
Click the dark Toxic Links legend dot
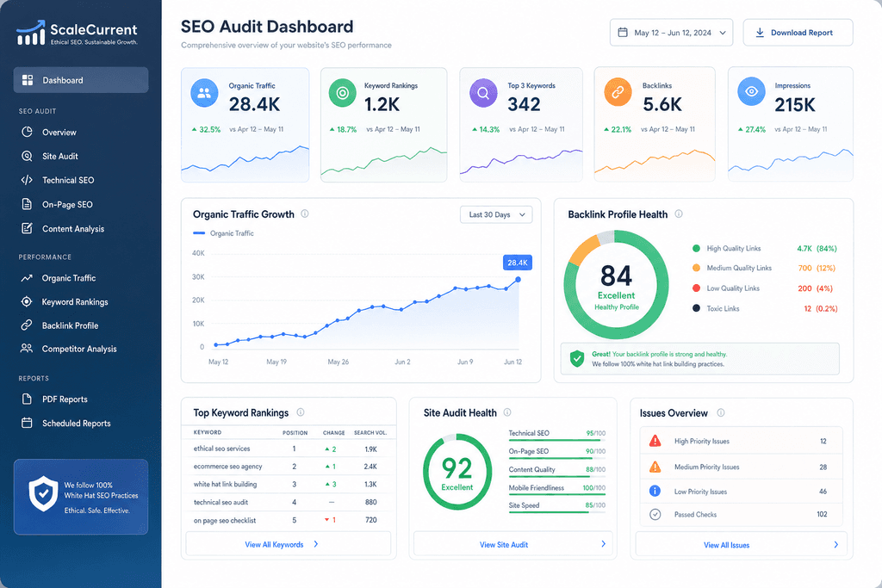click(x=696, y=308)
